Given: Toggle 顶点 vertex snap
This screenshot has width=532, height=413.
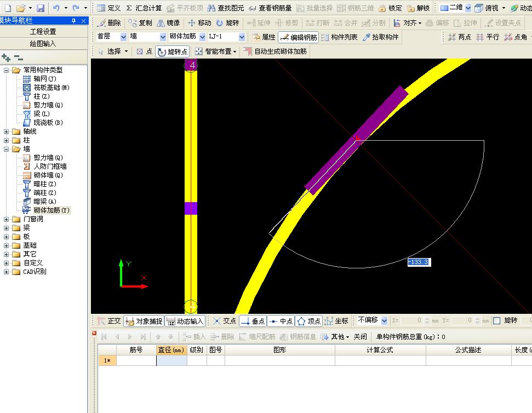Looking at the screenshot, I should click(309, 321).
